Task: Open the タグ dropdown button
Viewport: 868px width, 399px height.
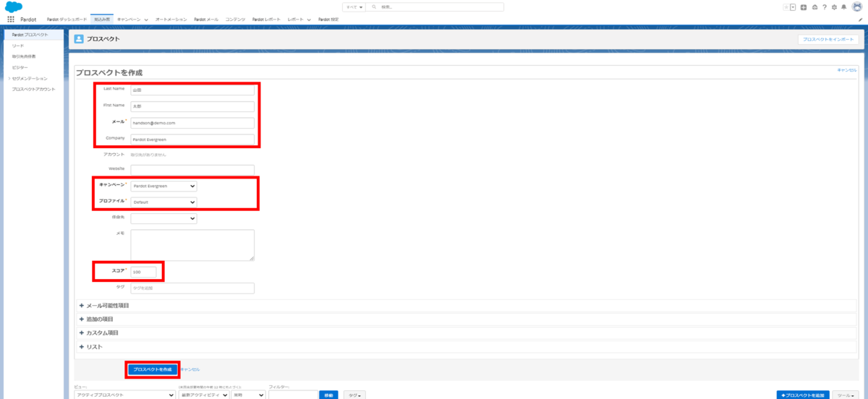Action: pyautogui.click(x=354, y=395)
